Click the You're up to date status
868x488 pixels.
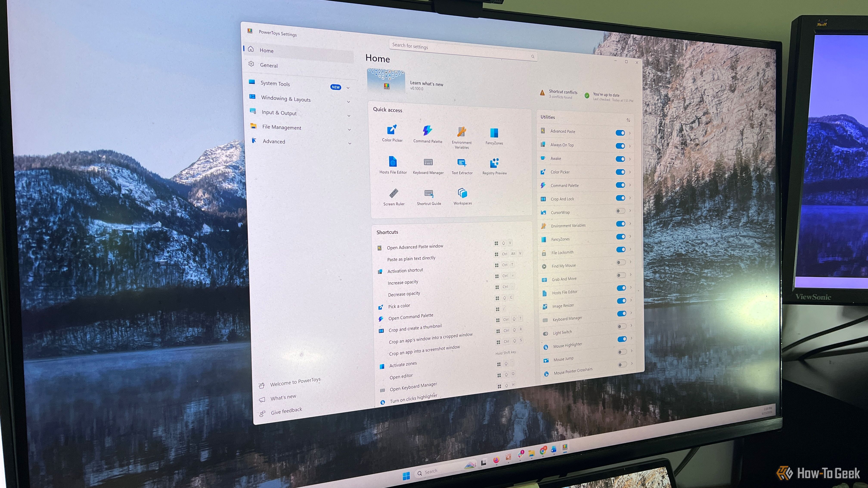pyautogui.click(x=609, y=97)
